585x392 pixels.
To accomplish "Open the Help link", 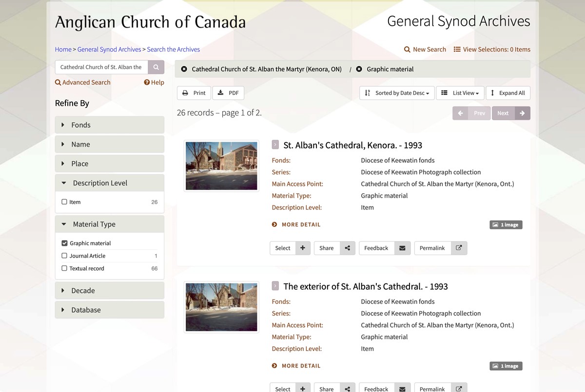I will coord(154,82).
